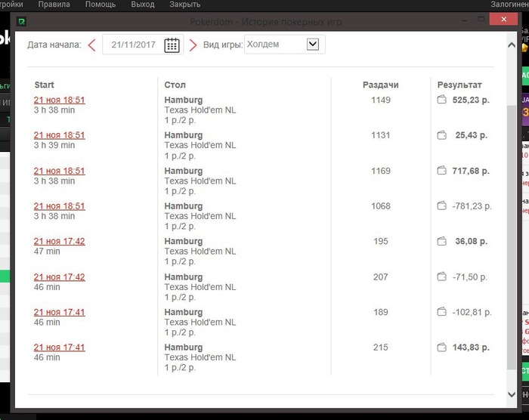The image size is (529, 420).
Task: Open the Правила menu item
Action: tap(54, 5)
